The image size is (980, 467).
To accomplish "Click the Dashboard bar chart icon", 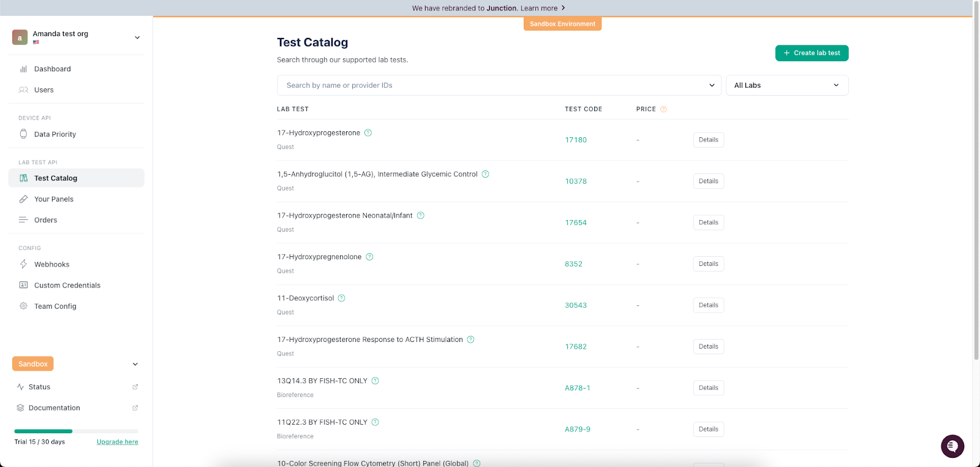I will pyautogui.click(x=23, y=69).
